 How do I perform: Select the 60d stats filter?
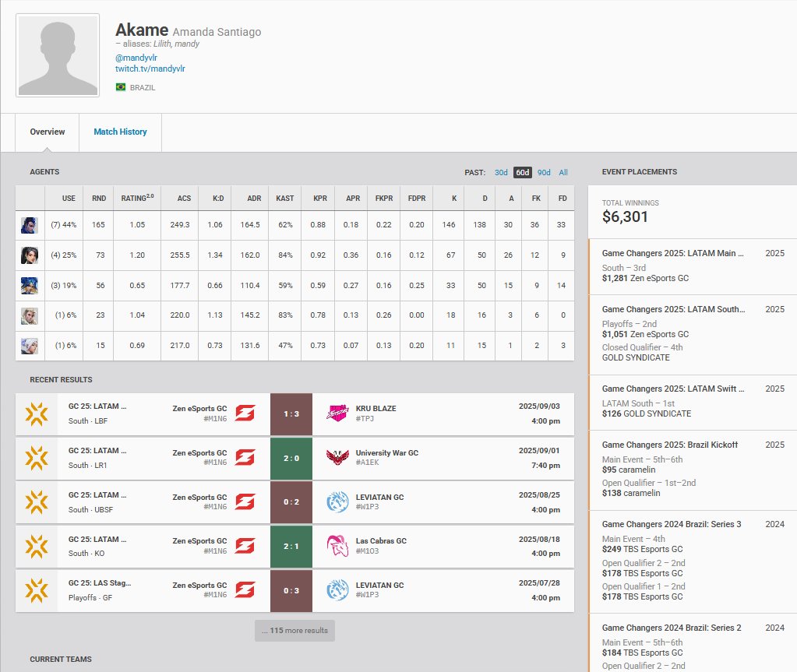[523, 173]
